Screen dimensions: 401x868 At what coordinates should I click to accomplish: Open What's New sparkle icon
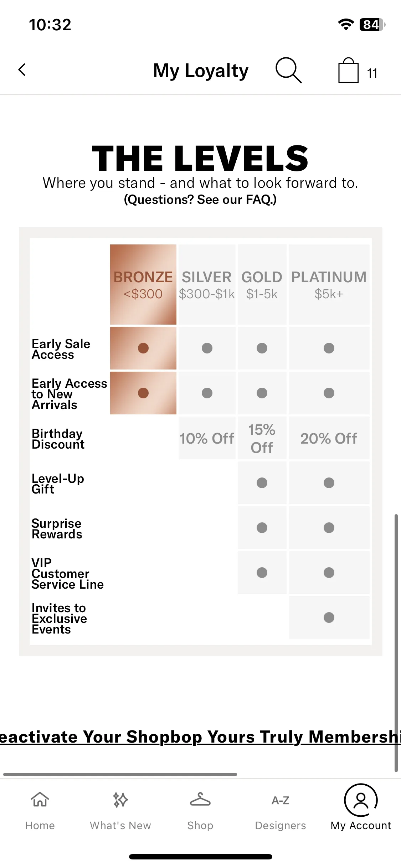tap(120, 800)
